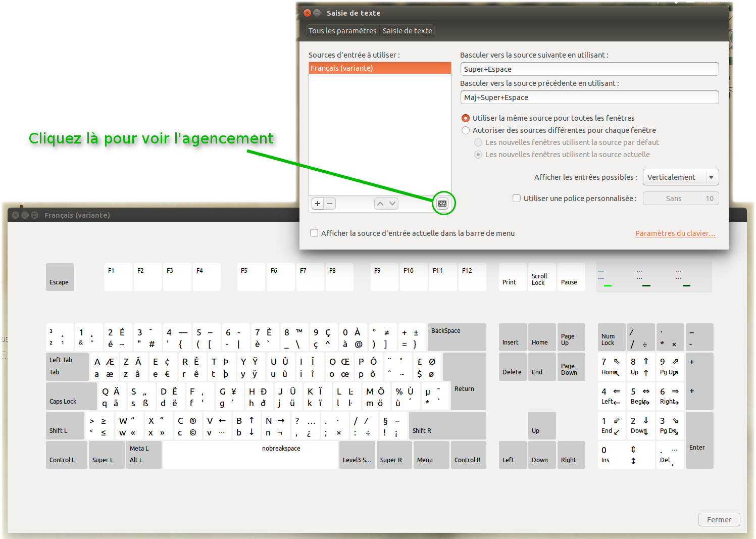Click Super R key
The height and width of the screenshot is (539, 756).
(x=394, y=455)
